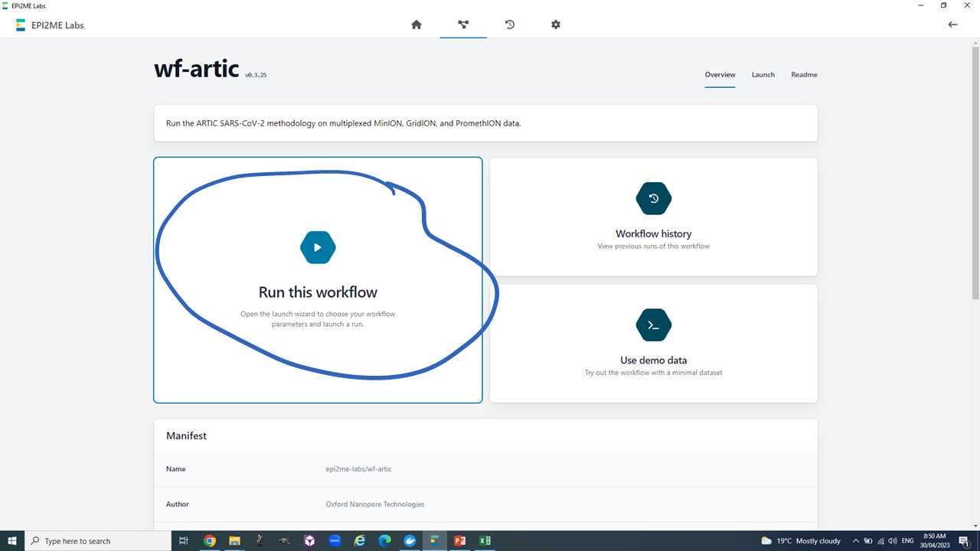This screenshot has height=551, width=980.
Task: Click the back arrow icon
Action: 952,24
